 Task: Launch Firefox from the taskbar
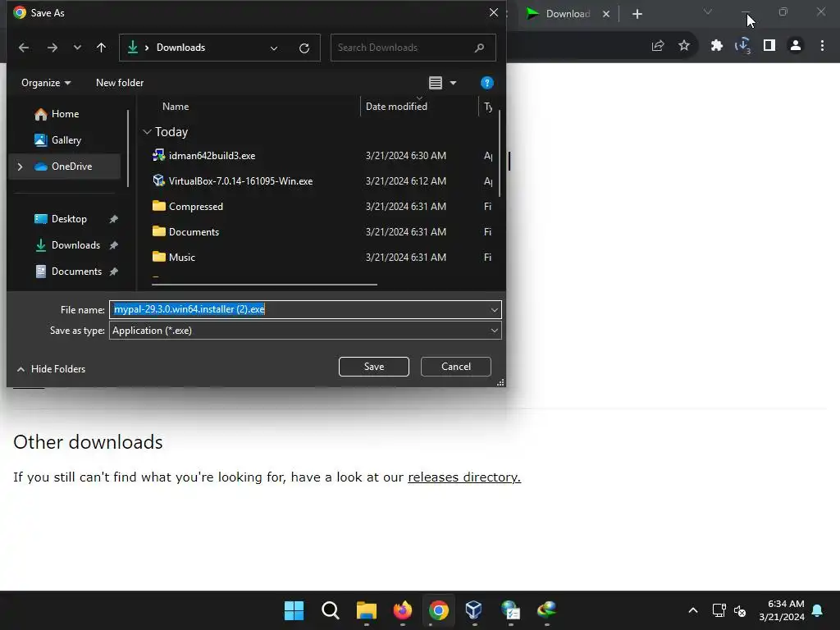(402, 610)
